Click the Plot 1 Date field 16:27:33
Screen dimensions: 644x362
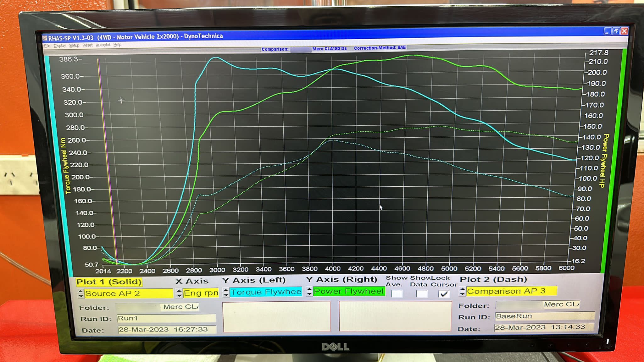tap(167, 329)
